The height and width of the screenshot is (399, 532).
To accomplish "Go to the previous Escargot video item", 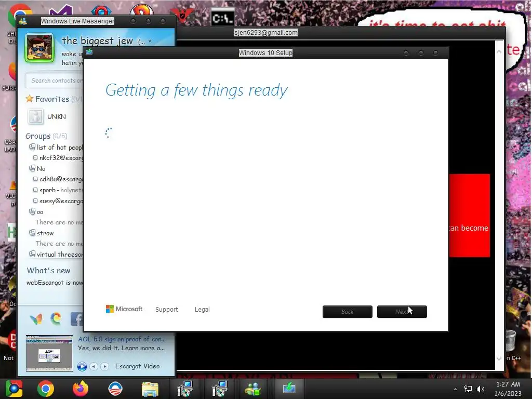I will (x=94, y=366).
